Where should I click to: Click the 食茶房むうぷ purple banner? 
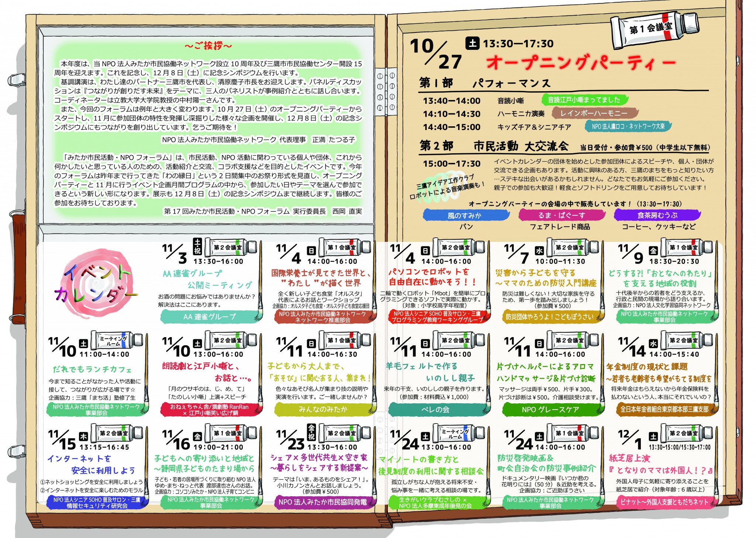[x=657, y=215]
